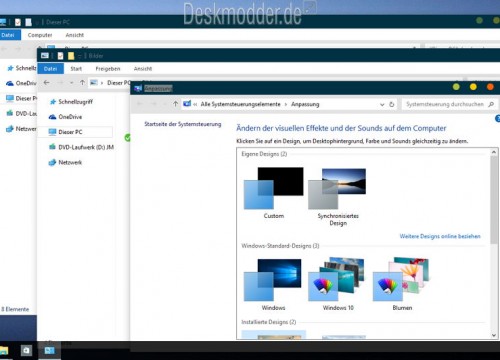The width and height of the screenshot is (500, 360).
Task: Click the help question mark icon
Action: (x=497, y=118)
